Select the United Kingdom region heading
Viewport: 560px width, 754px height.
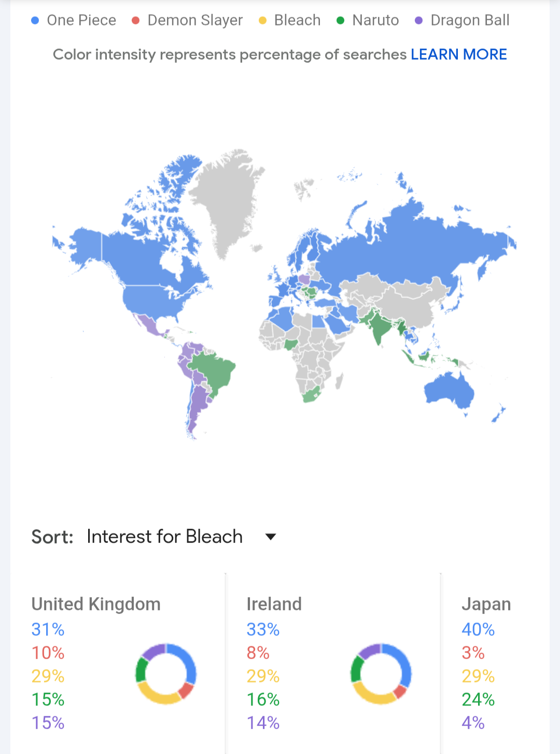coord(96,604)
